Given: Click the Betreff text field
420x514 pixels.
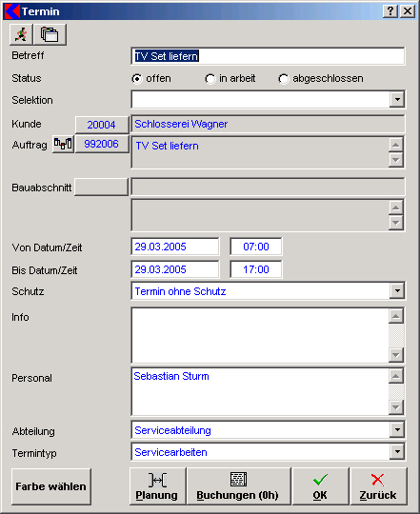Looking at the screenshot, I should pyautogui.click(x=268, y=56).
